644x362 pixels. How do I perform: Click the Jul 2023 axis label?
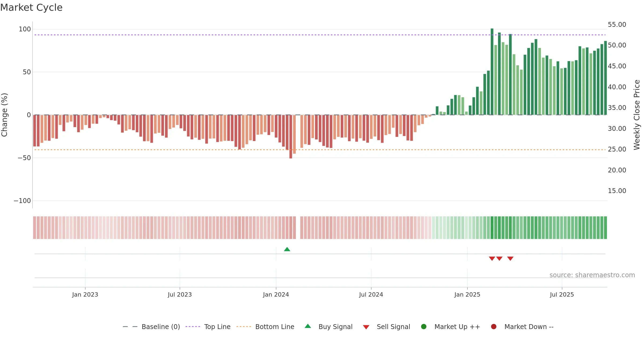pyautogui.click(x=180, y=295)
